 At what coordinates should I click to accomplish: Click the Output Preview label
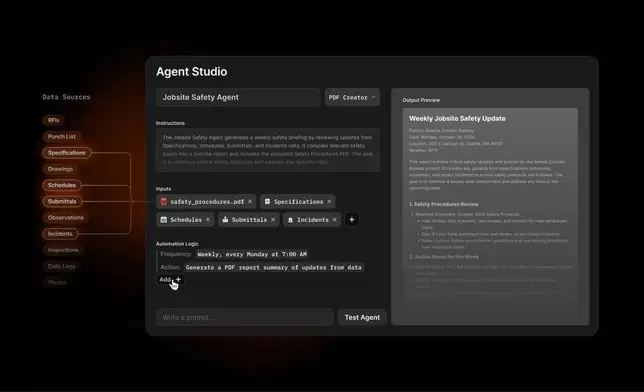tap(421, 100)
